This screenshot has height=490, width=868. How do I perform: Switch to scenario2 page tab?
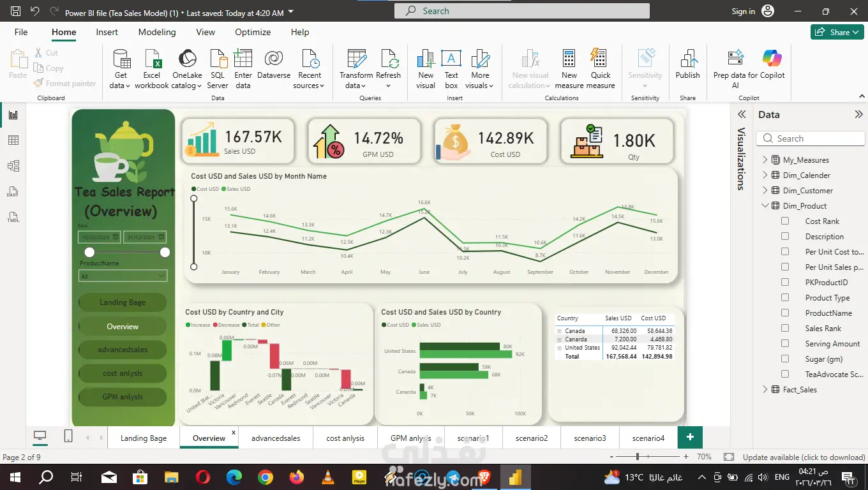click(x=532, y=438)
